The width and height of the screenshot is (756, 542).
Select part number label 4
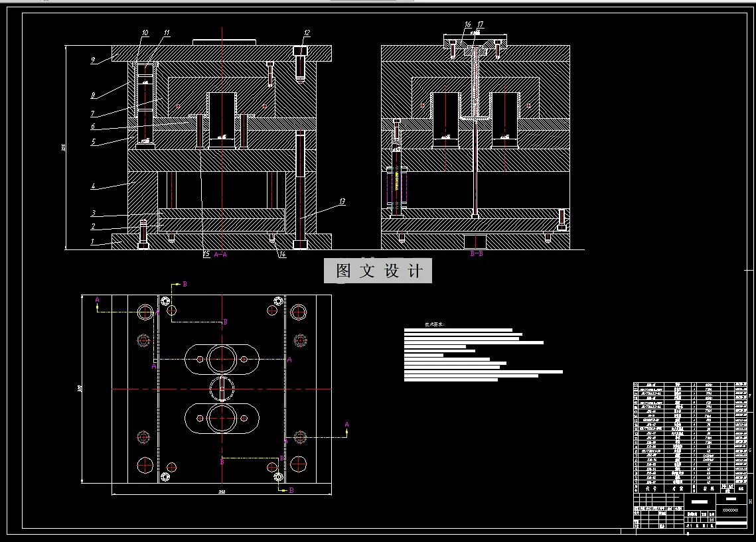point(94,186)
